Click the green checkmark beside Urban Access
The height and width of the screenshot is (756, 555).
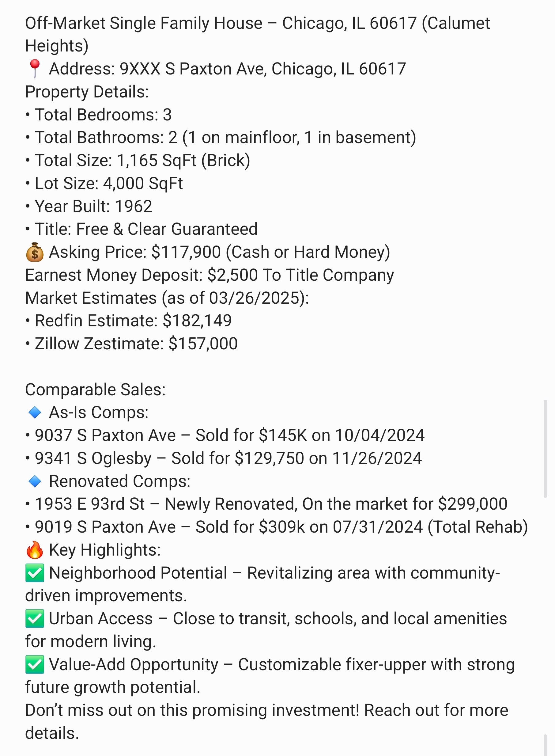(35, 619)
